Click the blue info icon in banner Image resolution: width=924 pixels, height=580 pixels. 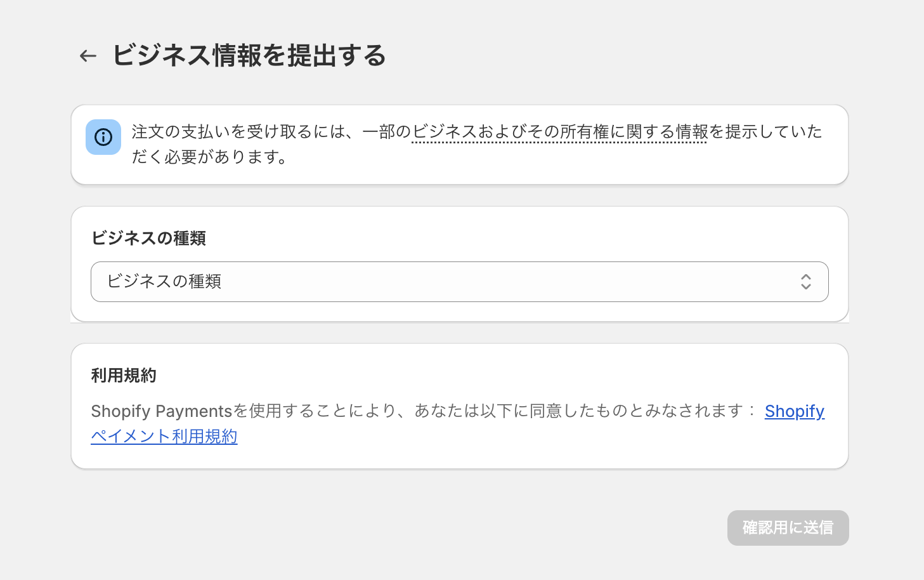click(103, 137)
